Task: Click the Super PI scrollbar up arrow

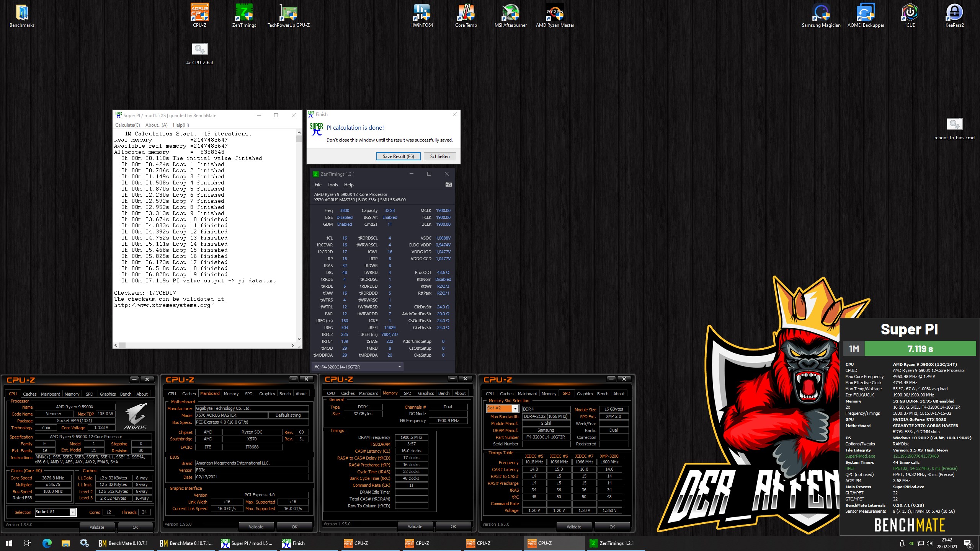Action: pyautogui.click(x=299, y=132)
